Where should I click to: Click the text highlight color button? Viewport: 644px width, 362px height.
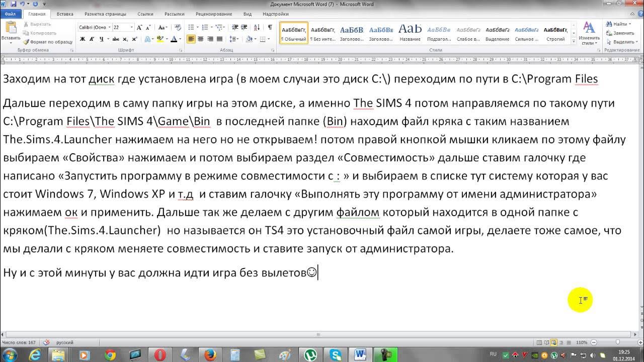tap(161, 39)
